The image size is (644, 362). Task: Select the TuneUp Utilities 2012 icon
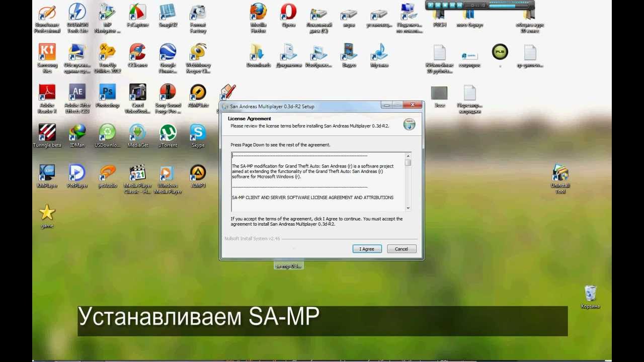pos(107,58)
